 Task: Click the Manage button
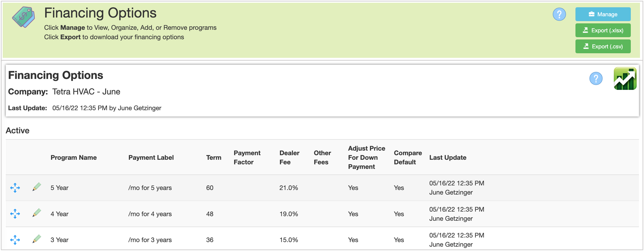(x=603, y=14)
